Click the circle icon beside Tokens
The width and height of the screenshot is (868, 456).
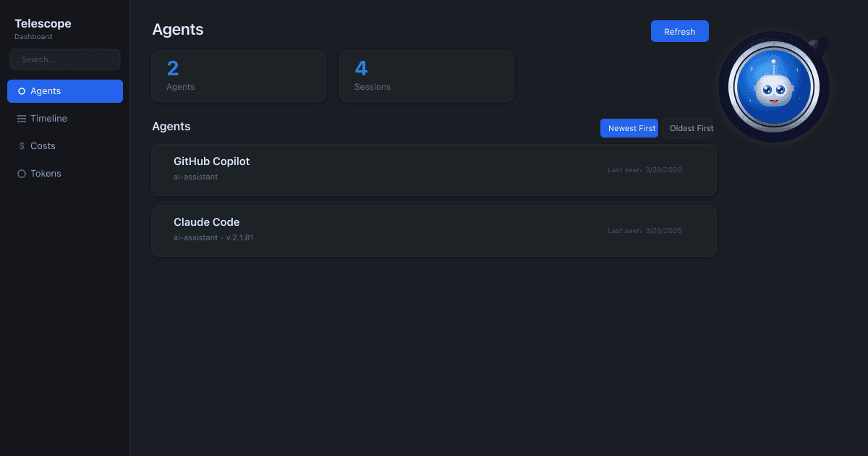pyautogui.click(x=22, y=174)
